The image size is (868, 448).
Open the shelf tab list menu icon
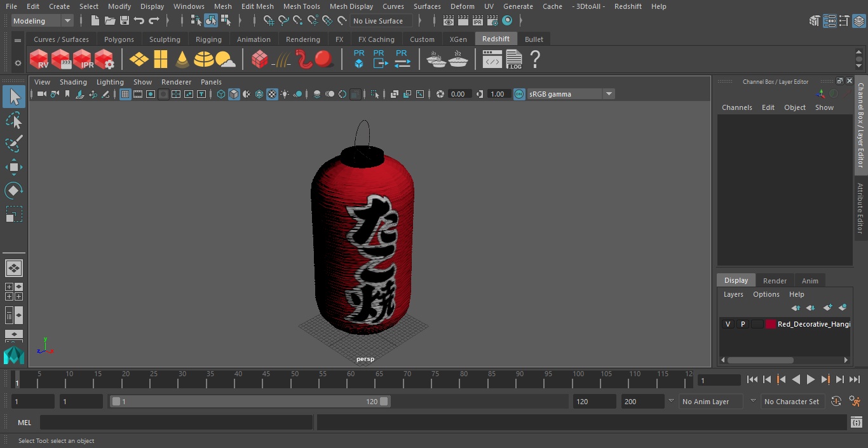pos(18,39)
